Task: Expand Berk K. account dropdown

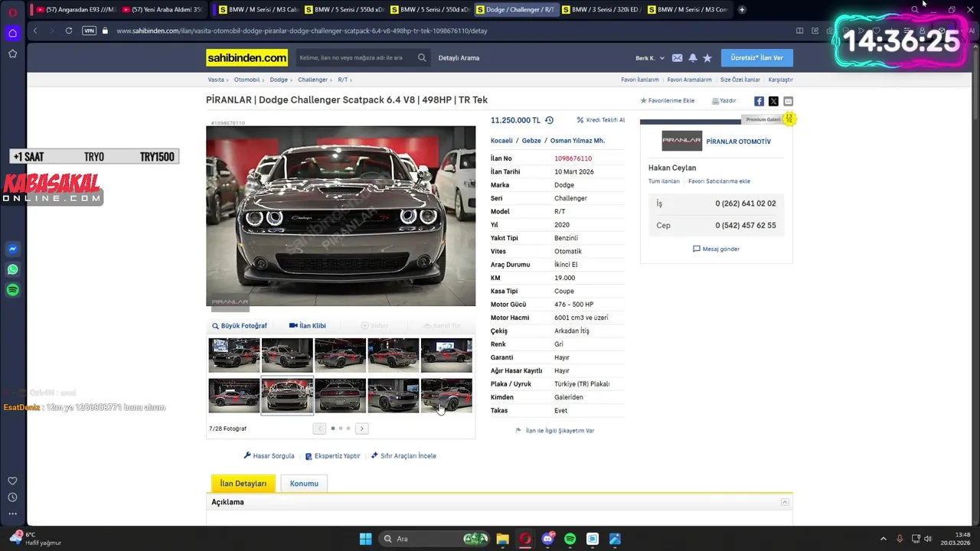Action: [x=650, y=58]
